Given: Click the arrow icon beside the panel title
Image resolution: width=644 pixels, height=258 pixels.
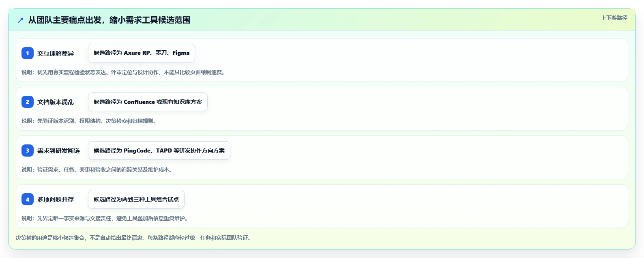Looking at the screenshot, I should coord(21,20).
